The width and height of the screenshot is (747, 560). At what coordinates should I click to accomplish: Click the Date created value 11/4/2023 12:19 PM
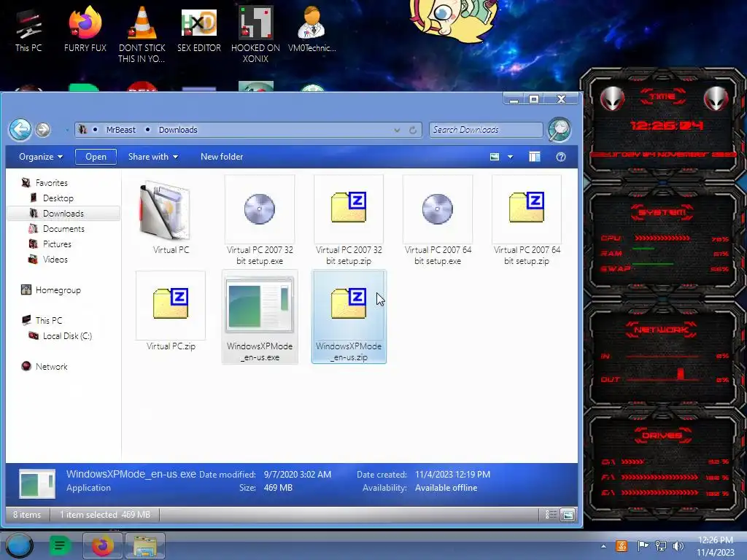point(452,474)
